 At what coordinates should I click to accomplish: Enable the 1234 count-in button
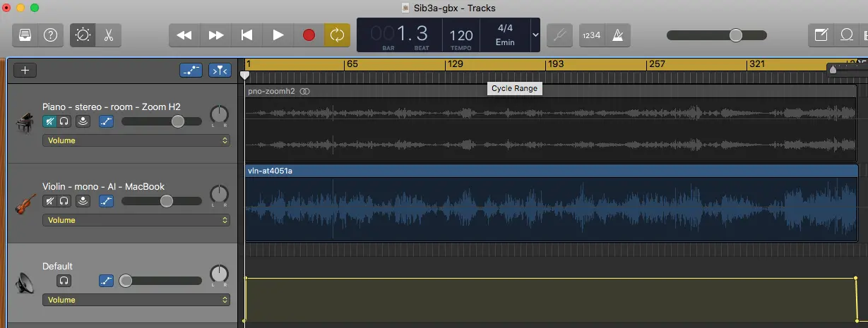[590, 35]
